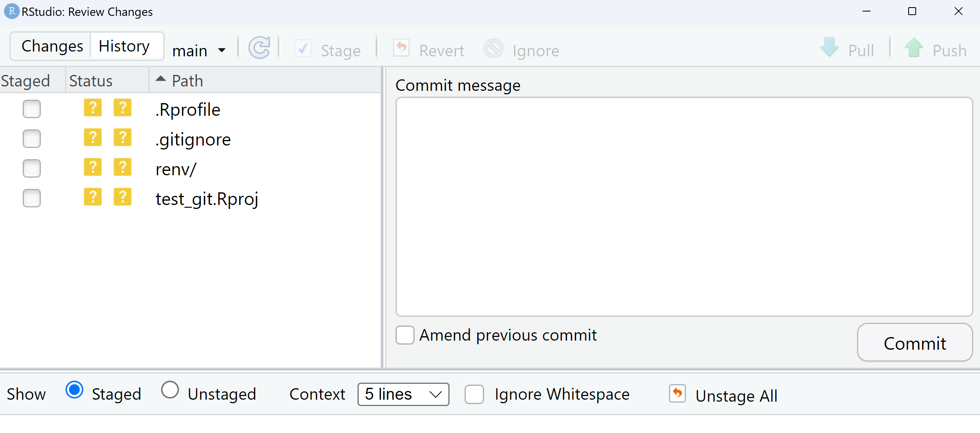Sort by the Path column header arrow
Viewport: 980px width, 433px height.
coord(161,79)
